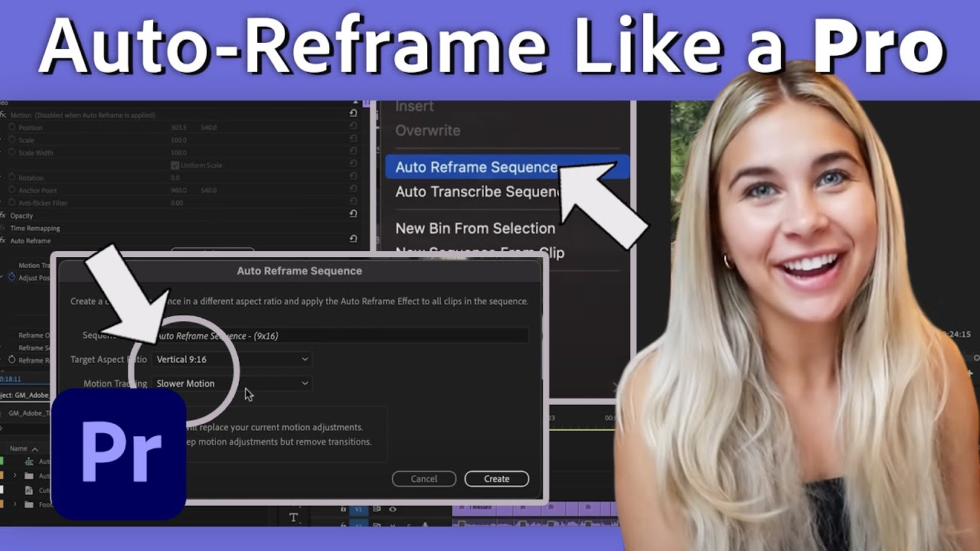Toggle animation stopwatch for Rotation
Image resolution: width=980 pixels, height=551 pixels.
11,178
